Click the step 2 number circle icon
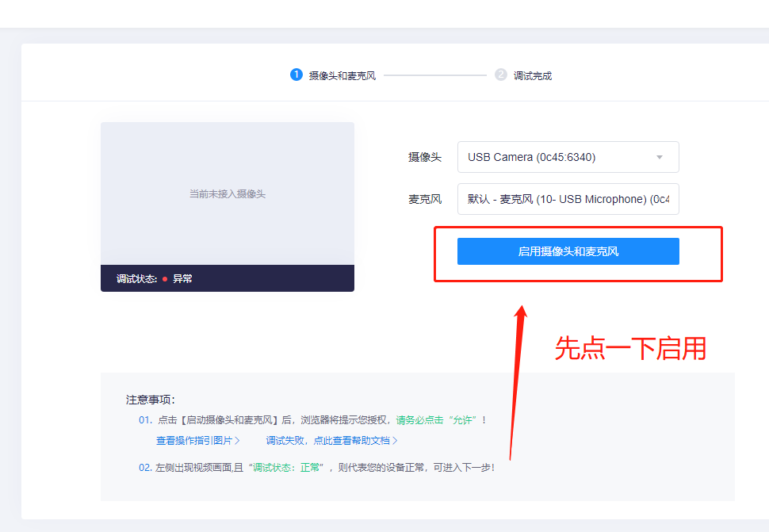This screenshot has width=769, height=532. (501, 75)
